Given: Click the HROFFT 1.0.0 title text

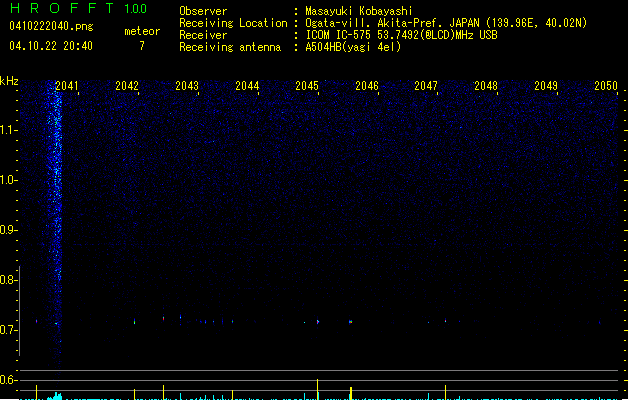Looking at the screenshot, I should (78, 8).
